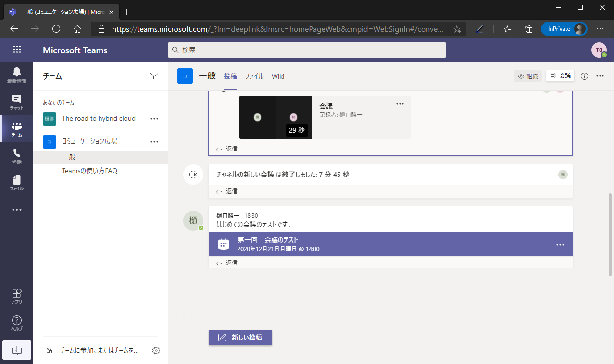Open the Wiki tab
The image size is (614, 364).
pyautogui.click(x=278, y=76)
